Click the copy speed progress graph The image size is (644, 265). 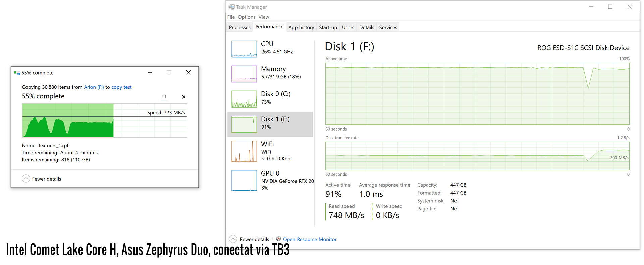pyautogui.click(x=104, y=121)
